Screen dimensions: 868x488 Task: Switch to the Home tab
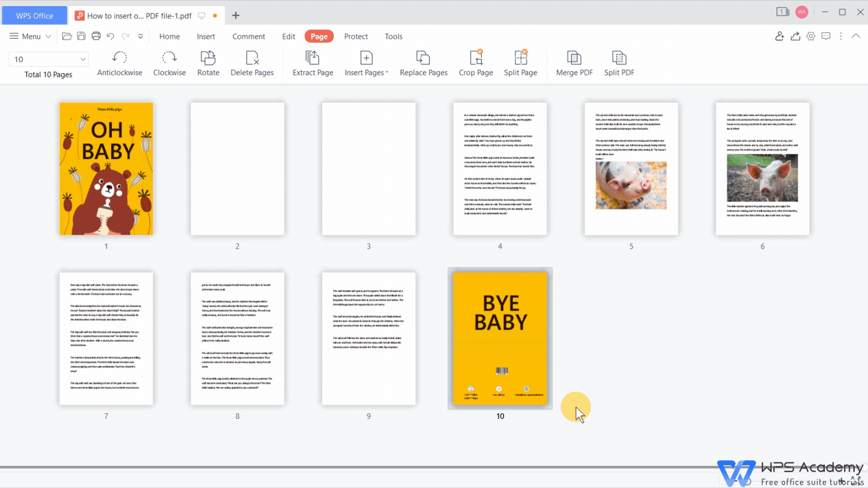(169, 37)
